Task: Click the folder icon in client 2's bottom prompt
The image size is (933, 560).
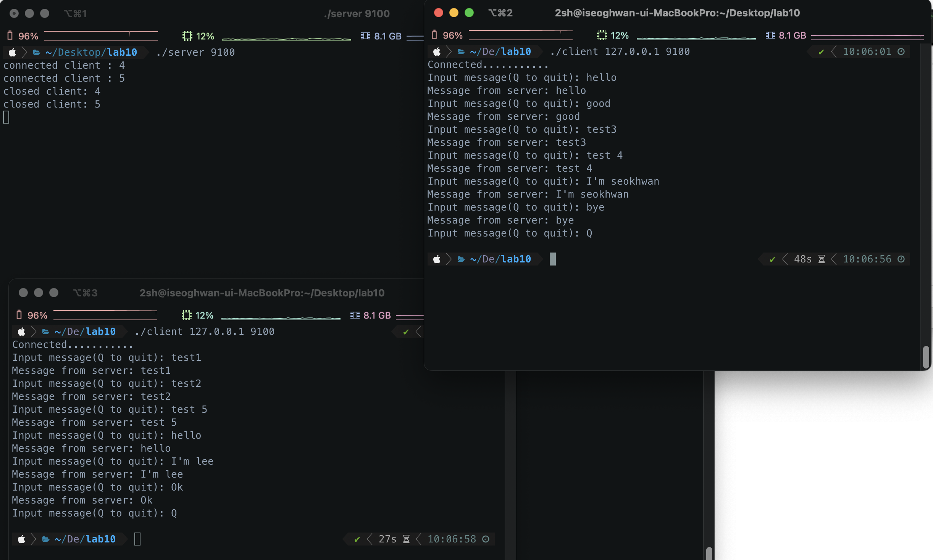Action: tap(461, 259)
